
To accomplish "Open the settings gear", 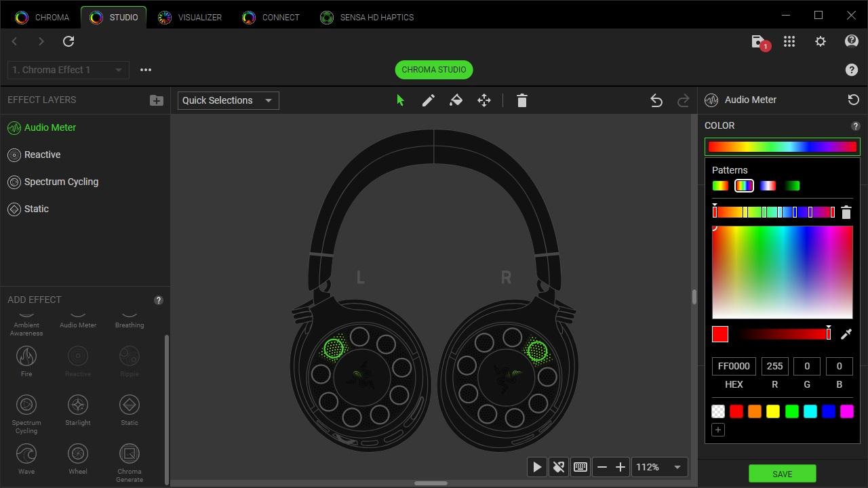I will [821, 41].
